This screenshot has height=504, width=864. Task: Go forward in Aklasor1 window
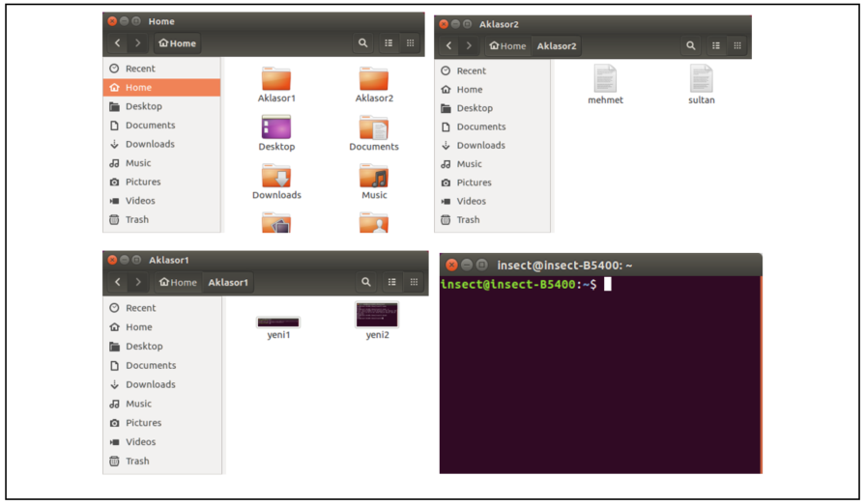click(x=138, y=282)
